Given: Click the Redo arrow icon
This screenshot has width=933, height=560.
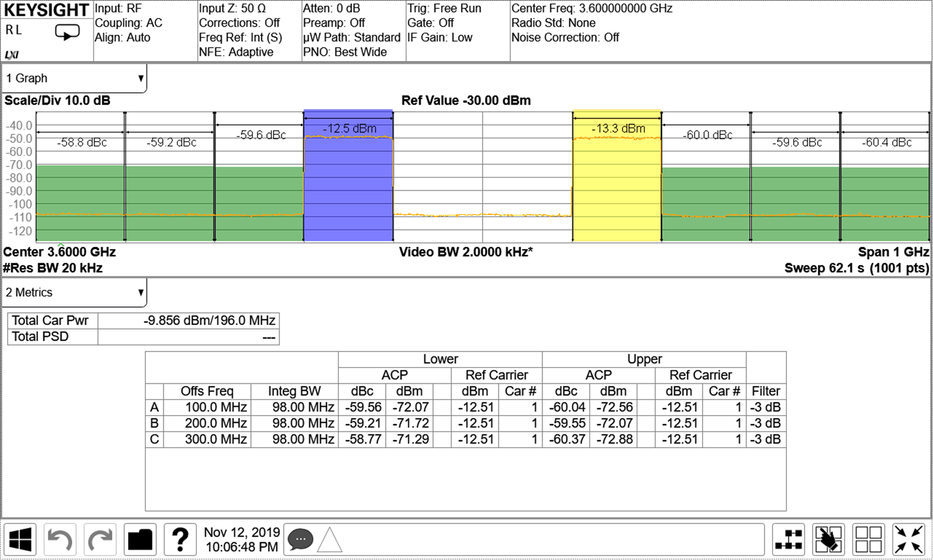Looking at the screenshot, I should pyautogui.click(x=100, y=539).
